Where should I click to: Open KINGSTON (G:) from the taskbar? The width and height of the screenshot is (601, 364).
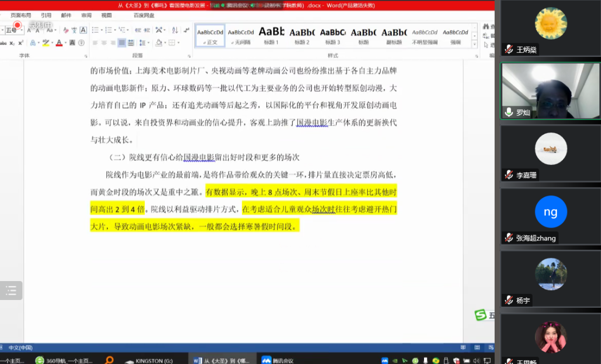coord(149,361)
